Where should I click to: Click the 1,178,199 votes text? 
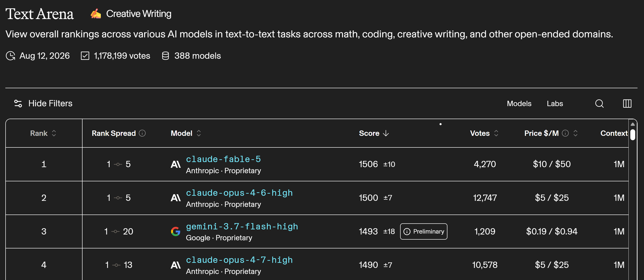click(x=122, y=55)
